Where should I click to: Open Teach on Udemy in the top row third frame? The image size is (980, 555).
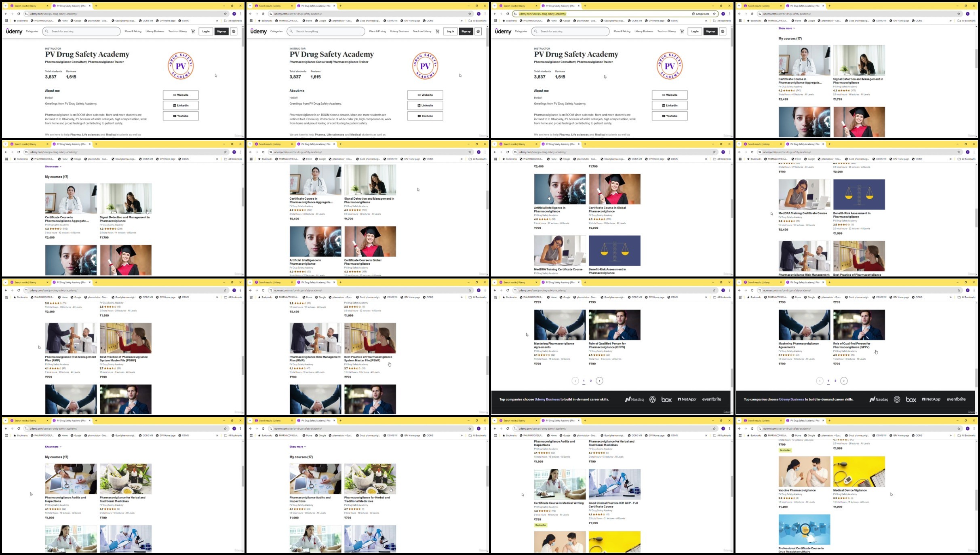pyautogui.click(x=666, y=32)
